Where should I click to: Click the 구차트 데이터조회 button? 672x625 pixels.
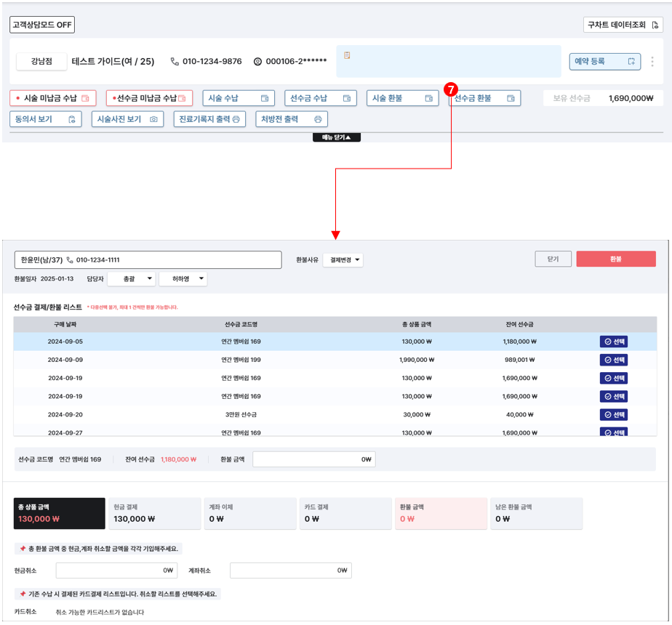point(623,25)
